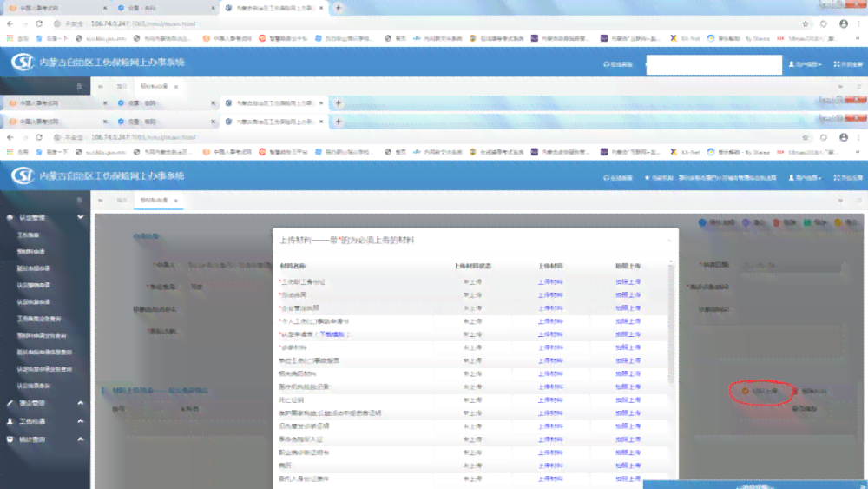Click the orange 材料上传 button circled in red

point(761,391)
